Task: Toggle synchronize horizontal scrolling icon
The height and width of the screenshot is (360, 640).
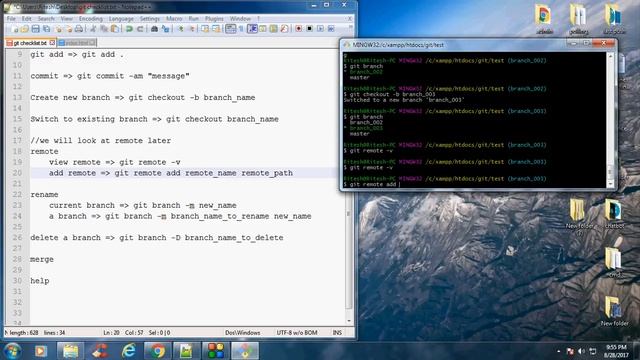Action: pos(216,29)
